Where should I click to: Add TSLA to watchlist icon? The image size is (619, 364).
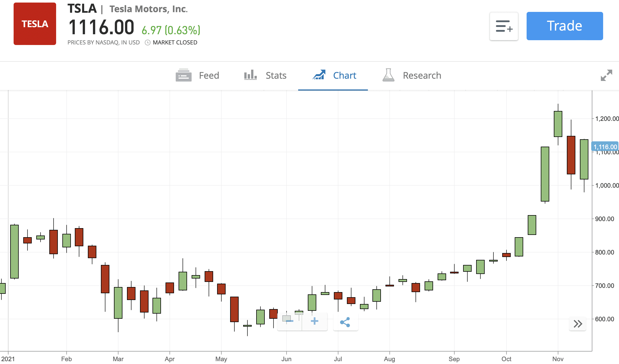click(504, 26)
